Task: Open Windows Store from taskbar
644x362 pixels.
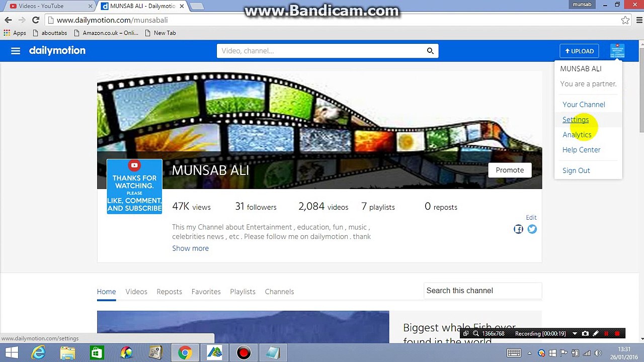Action: (x=97, y=352)
